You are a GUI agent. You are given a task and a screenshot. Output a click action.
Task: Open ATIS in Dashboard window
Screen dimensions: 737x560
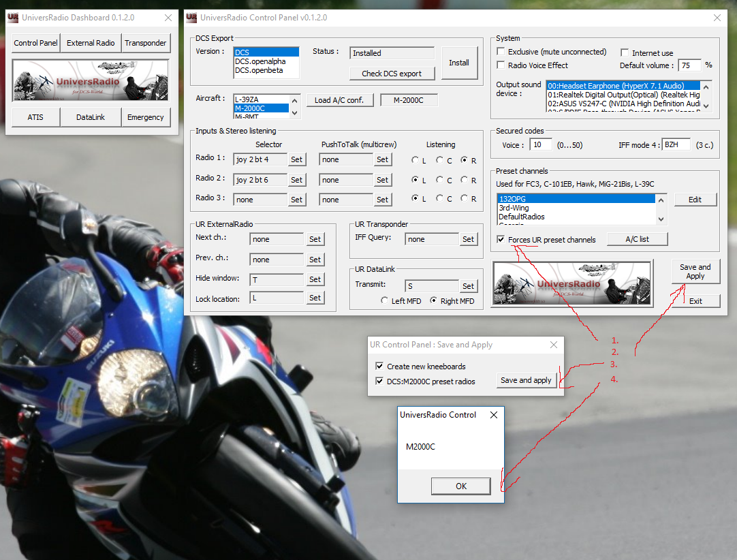(x=35, y=117)
